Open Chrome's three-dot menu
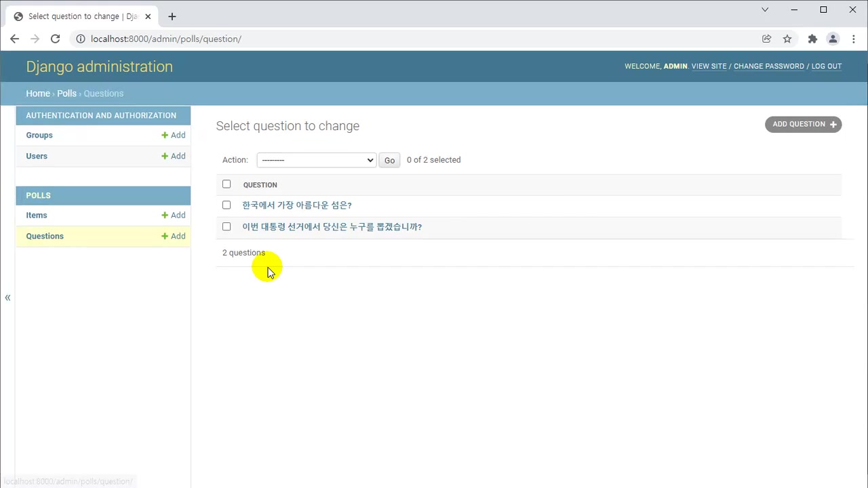 (x=853, y=39)
